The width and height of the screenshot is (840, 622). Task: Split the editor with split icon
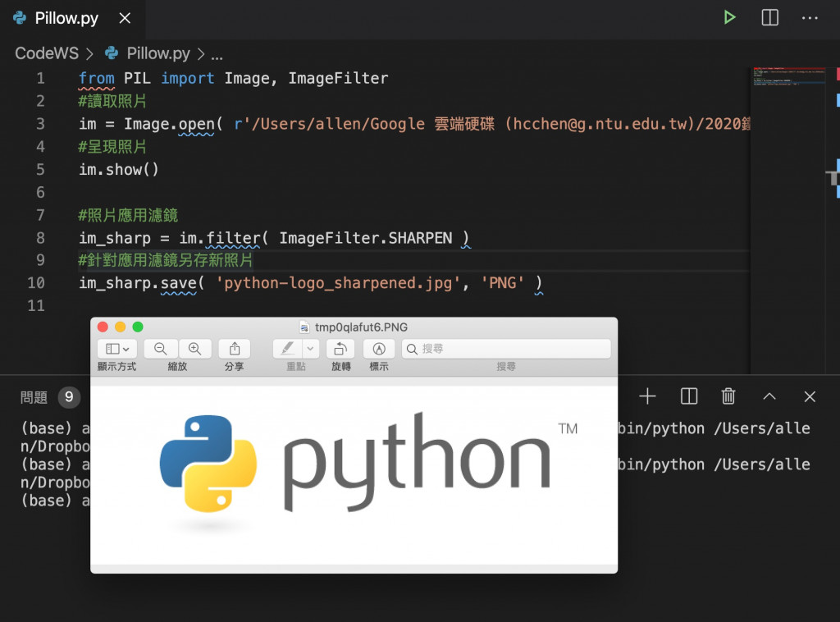pos(769,18)
